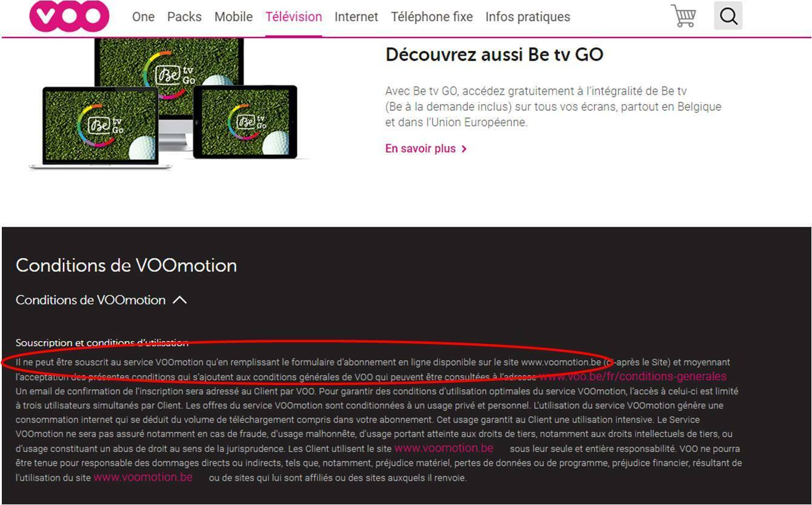Open the search magnifier
812x505 pixels.
pos(728,16)
